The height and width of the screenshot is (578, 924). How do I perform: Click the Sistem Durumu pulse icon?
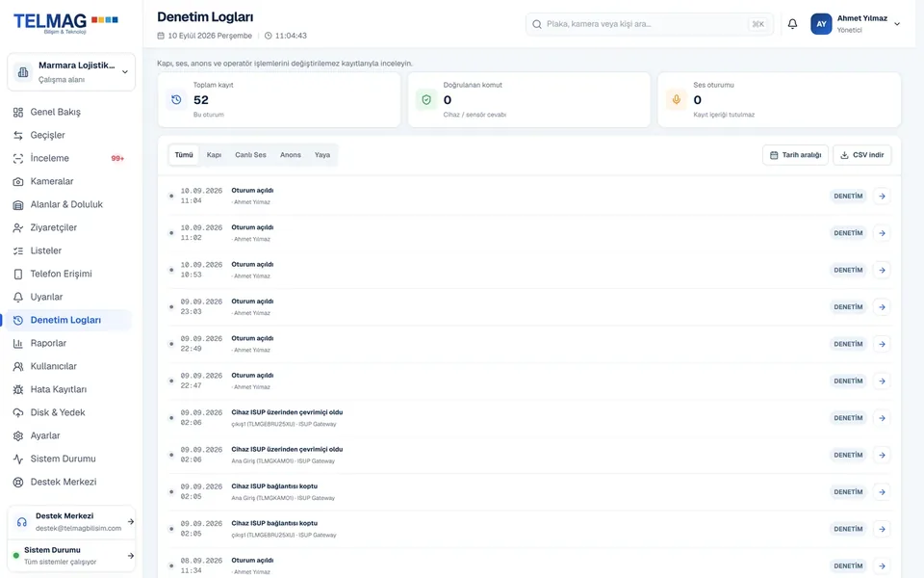[x=18, y=459]
